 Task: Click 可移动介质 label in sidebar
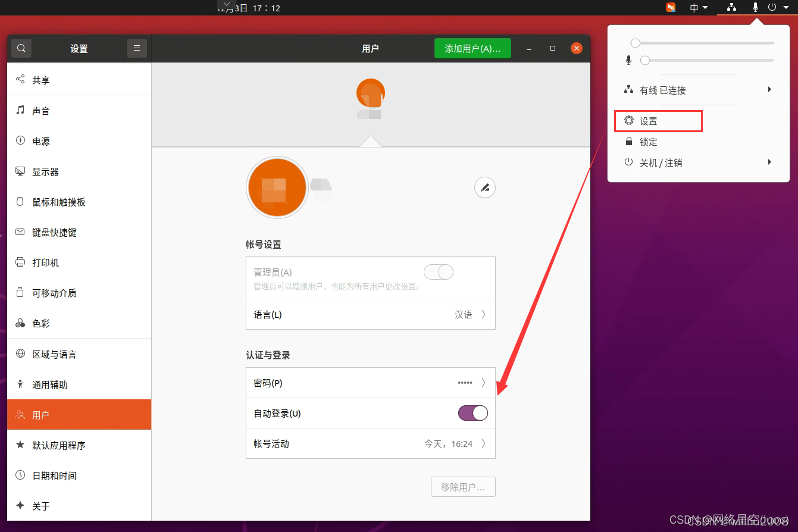tap(55, 293)
